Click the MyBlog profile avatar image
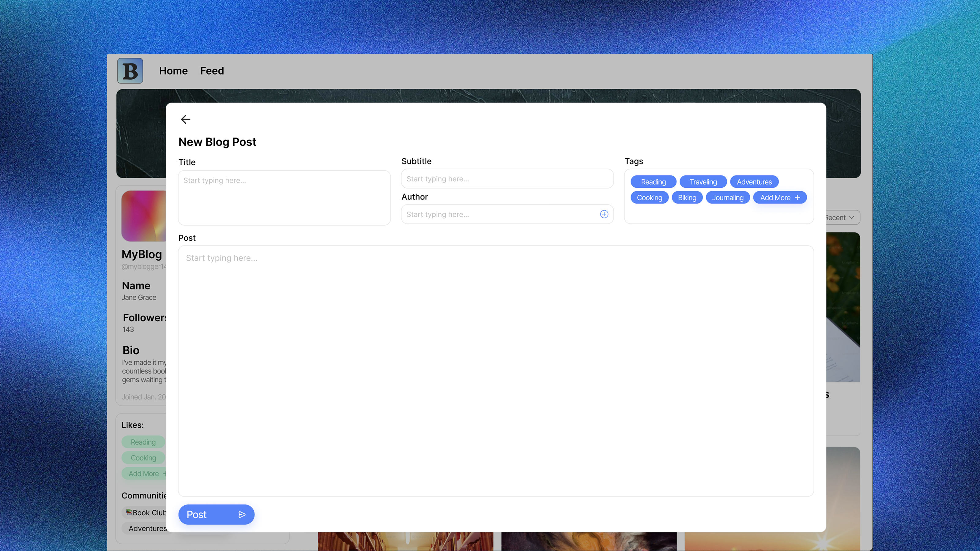This screenshot has width=980, height=552. coord(144,216)
